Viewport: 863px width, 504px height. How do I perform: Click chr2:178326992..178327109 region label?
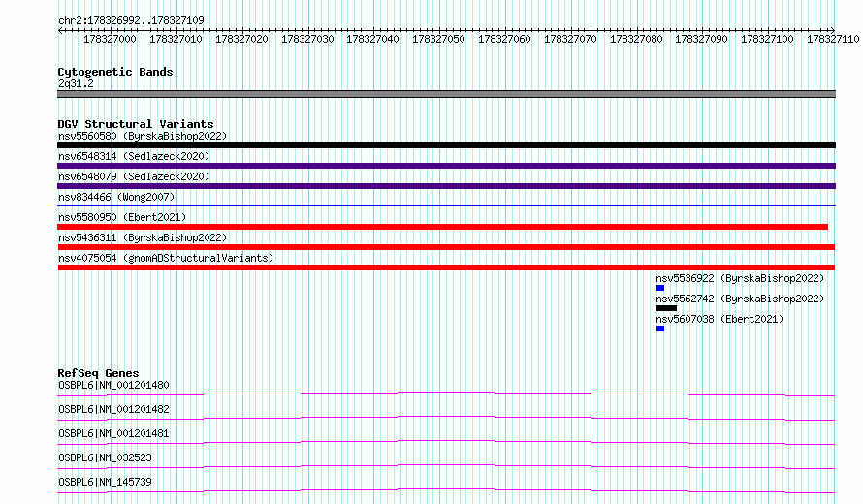[131, 20]
